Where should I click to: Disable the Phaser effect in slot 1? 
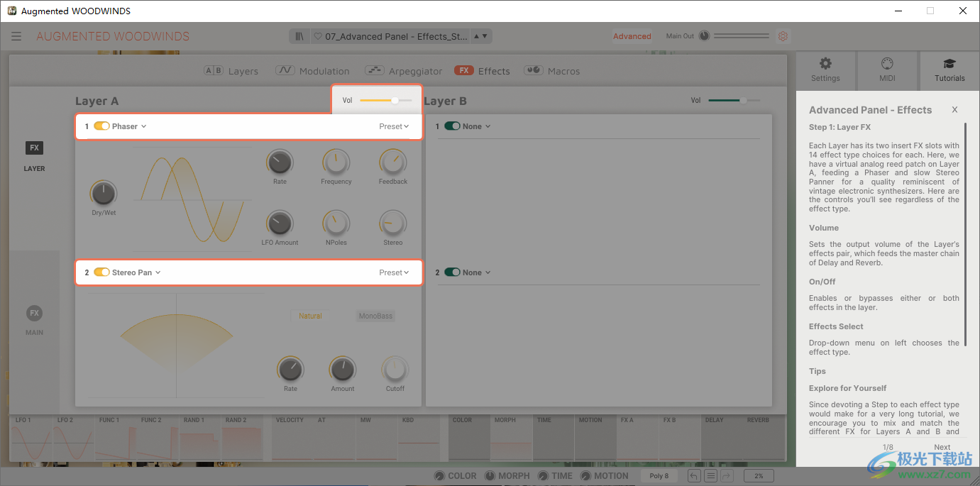(101, 126)
